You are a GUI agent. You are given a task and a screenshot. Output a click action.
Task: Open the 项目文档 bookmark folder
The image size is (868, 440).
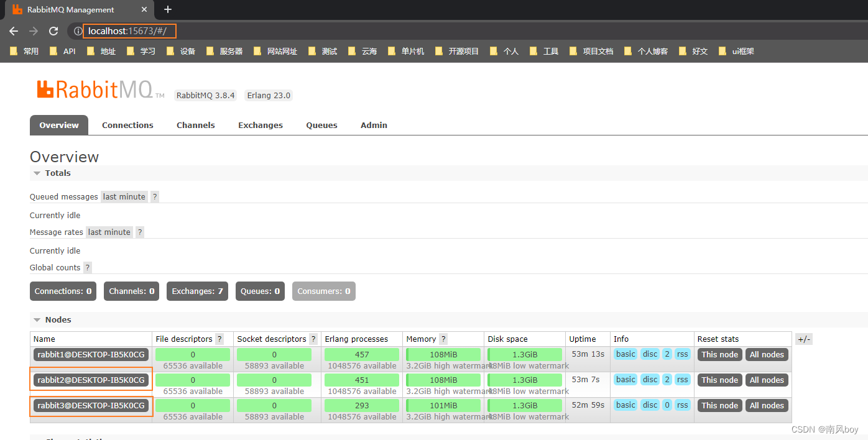pyautogui.click(x=591, y=51)
